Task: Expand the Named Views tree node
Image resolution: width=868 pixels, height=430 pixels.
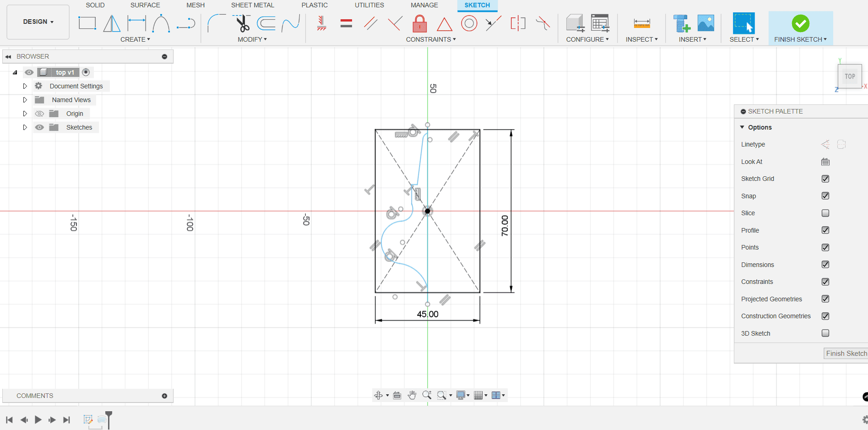Action: click(x=25, y=100)
